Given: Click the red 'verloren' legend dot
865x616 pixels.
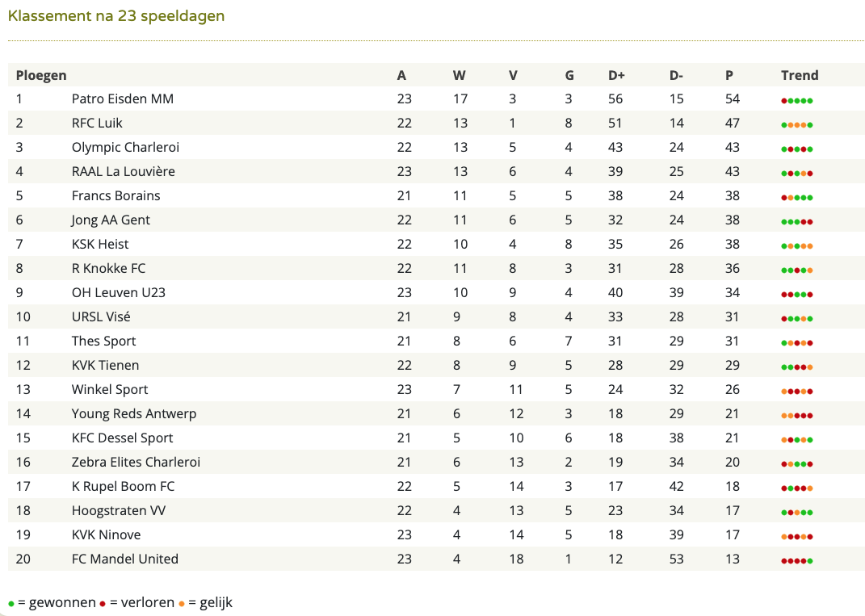Looking at the screenshot, I should (103, 604).
